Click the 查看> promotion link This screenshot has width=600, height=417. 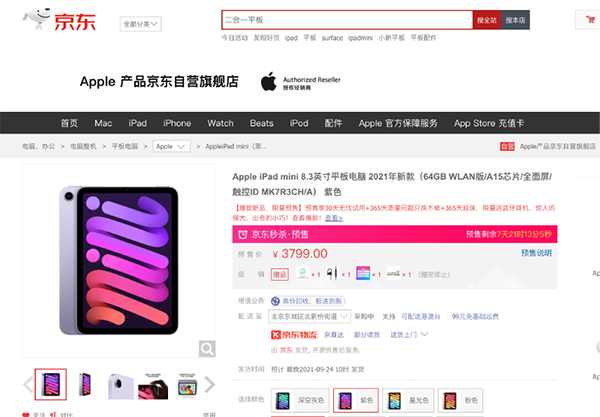point(334,218)
